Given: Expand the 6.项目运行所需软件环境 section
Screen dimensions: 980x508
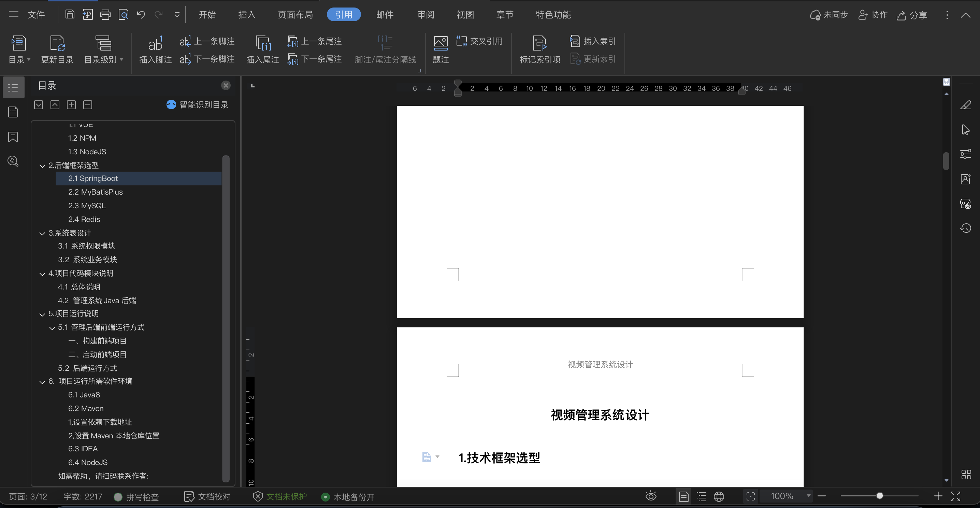Looking at the screenshot, I should (x=41, y=381).
